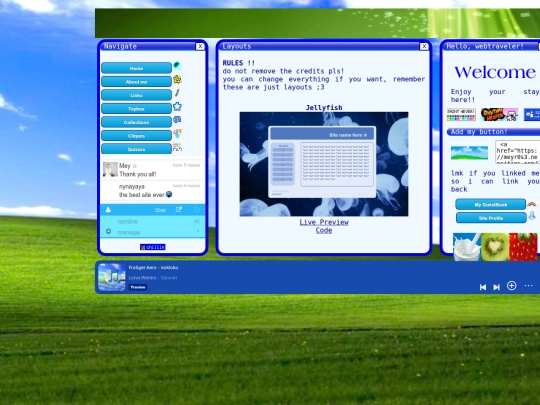Open the player's more options menu
Image resolution: width=540 pixels, height=405 pixels.
coord(529,286)
